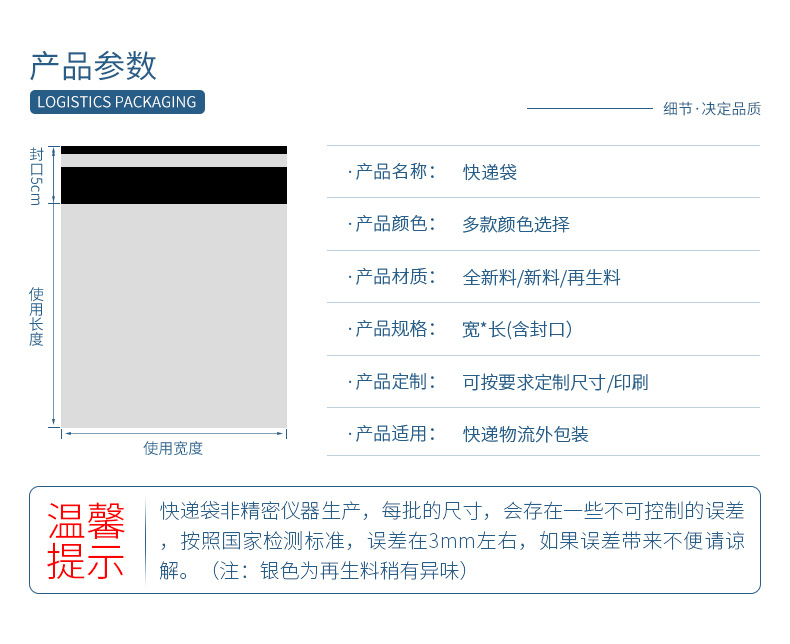Click the thick black seal strip on the bag
Screen dimensions: 790x644
(x=174, y=185)
